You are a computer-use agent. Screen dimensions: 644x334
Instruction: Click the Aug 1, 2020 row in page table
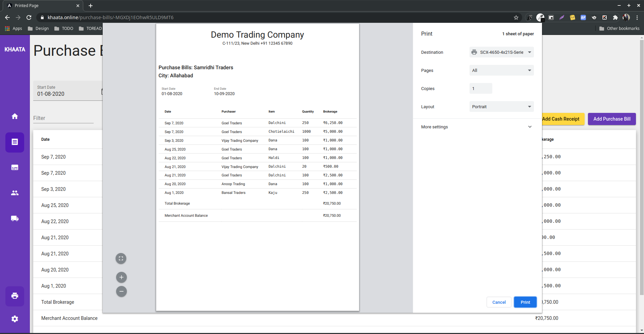tap(53, 286)
